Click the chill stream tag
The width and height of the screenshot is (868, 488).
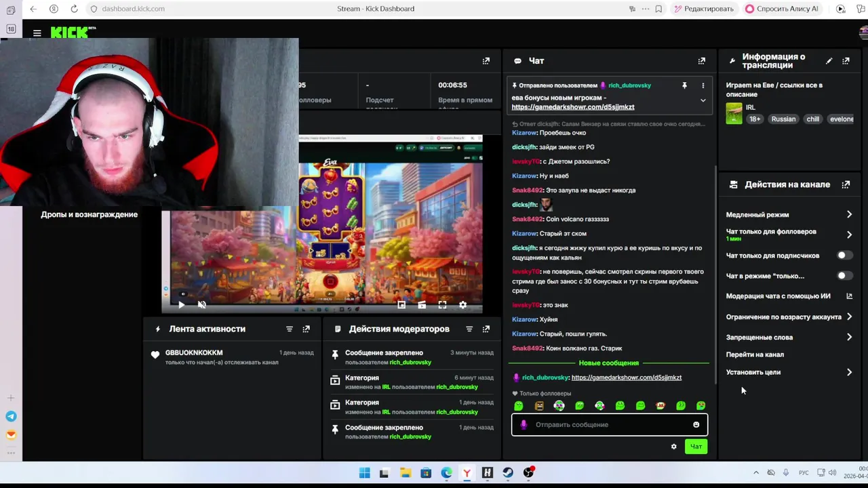pos(813,119)
